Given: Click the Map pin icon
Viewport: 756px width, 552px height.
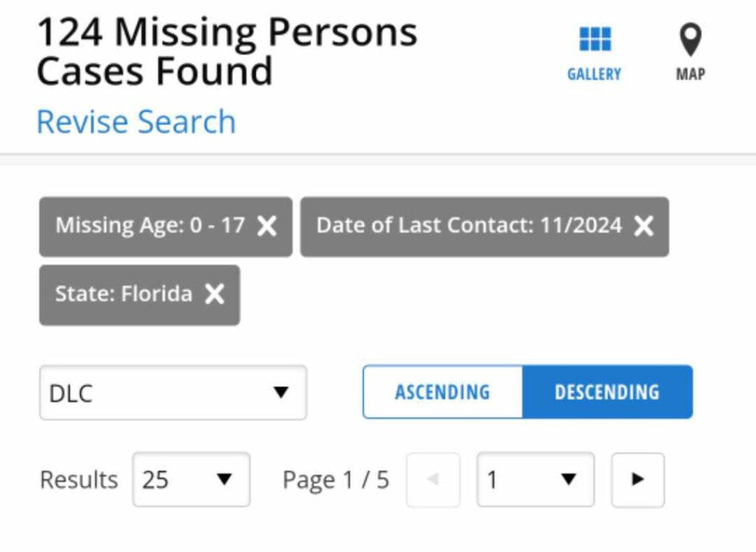Looking at the screenshot, I should click(x=690, y=40).
